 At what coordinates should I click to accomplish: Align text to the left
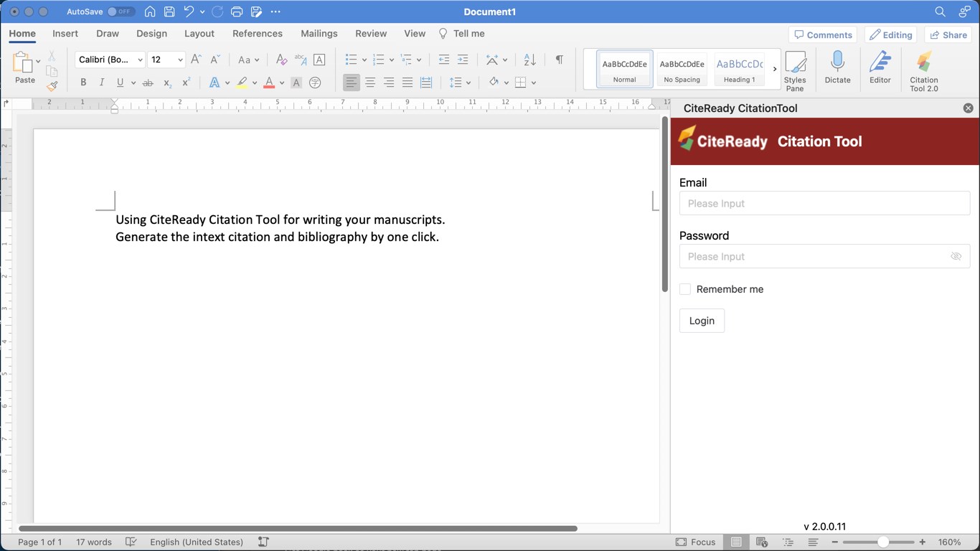[351, 83]
